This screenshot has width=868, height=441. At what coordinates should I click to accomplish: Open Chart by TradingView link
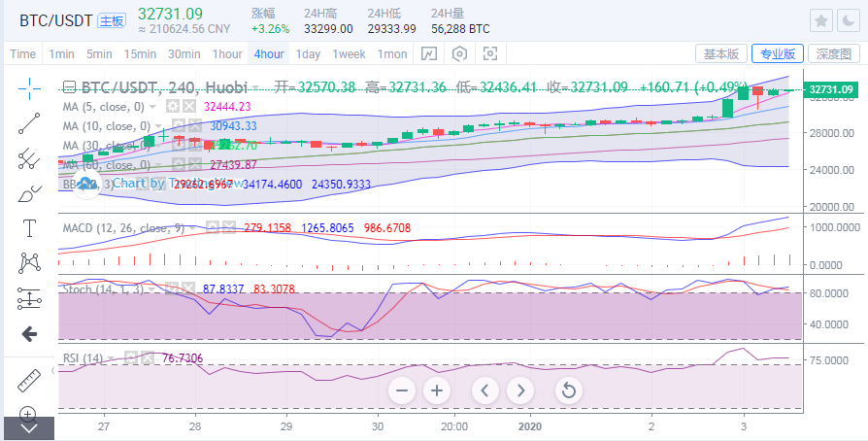(177, 184)
